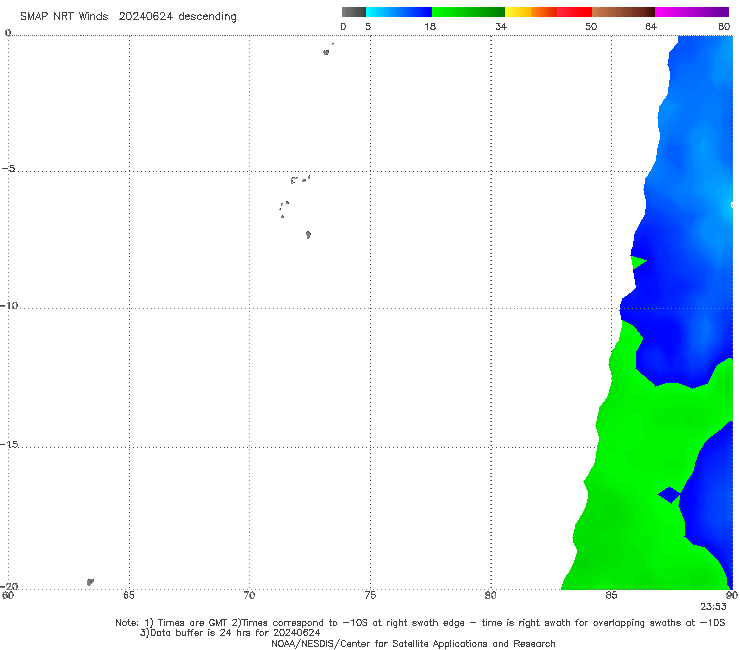Click the small island near 72E, 7S
This screenshot has width=740, height=650.
(308, 235)
